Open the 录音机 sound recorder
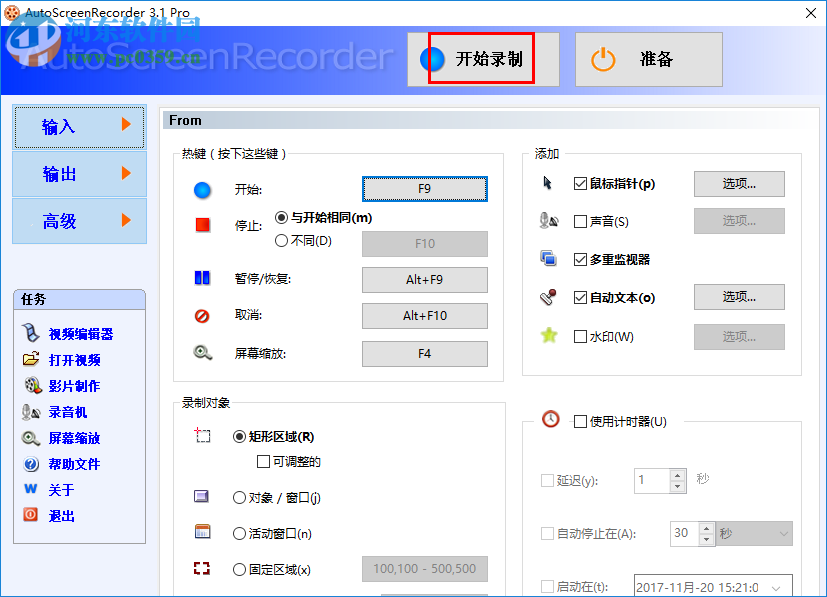Screen dimensions: 827x597 pos(29,411)
